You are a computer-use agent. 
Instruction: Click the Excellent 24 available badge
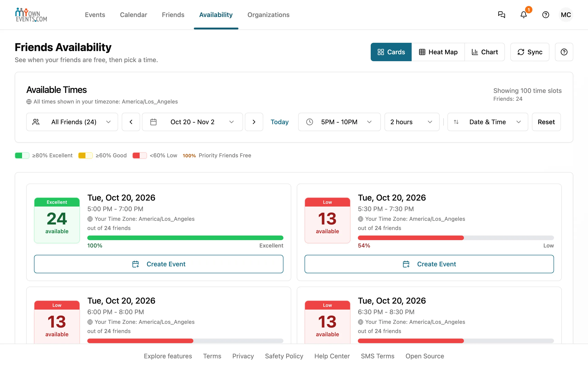tap(57, 220)
